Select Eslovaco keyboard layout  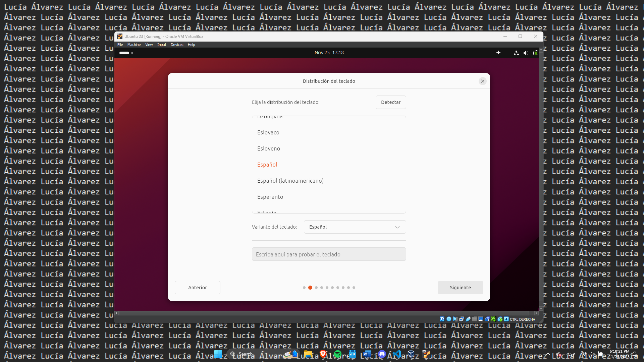click(268, 132)
